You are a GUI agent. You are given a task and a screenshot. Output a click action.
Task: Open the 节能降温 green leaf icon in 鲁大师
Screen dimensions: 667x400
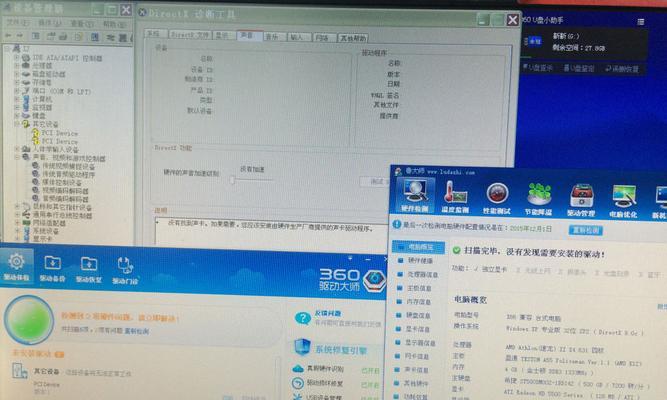pos(539,199)
